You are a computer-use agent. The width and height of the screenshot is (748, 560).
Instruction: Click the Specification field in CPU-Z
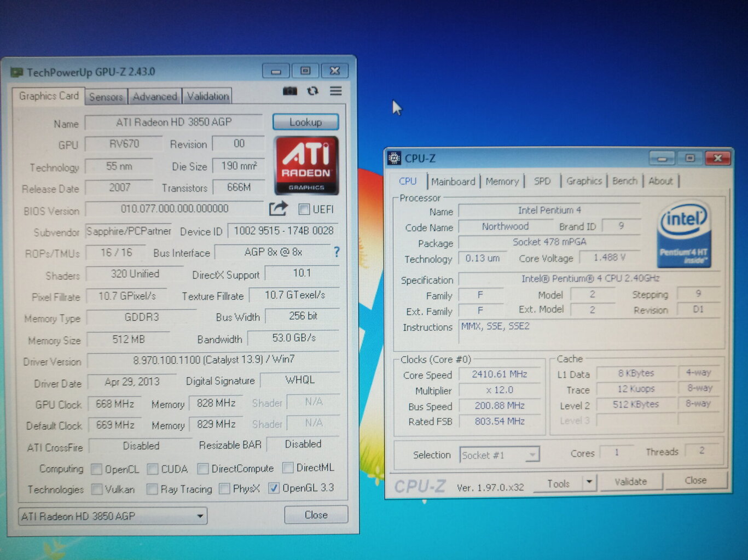tap(590, 279)
